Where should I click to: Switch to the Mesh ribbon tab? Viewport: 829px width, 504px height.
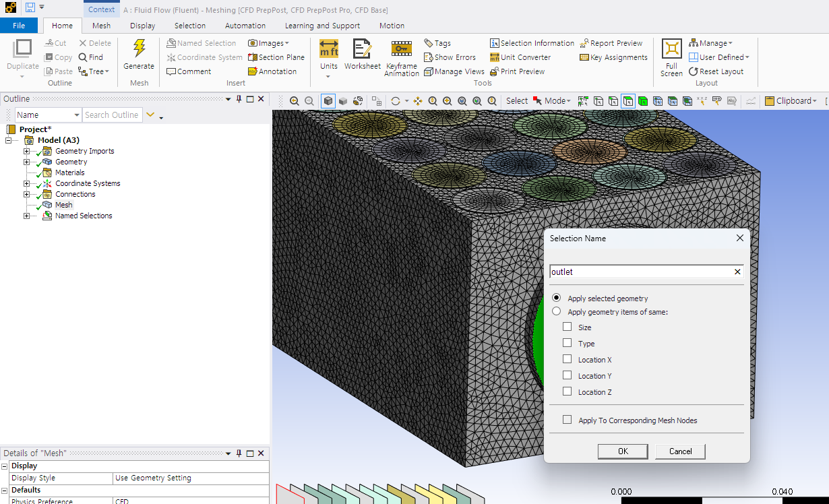(x=101, y=26)
